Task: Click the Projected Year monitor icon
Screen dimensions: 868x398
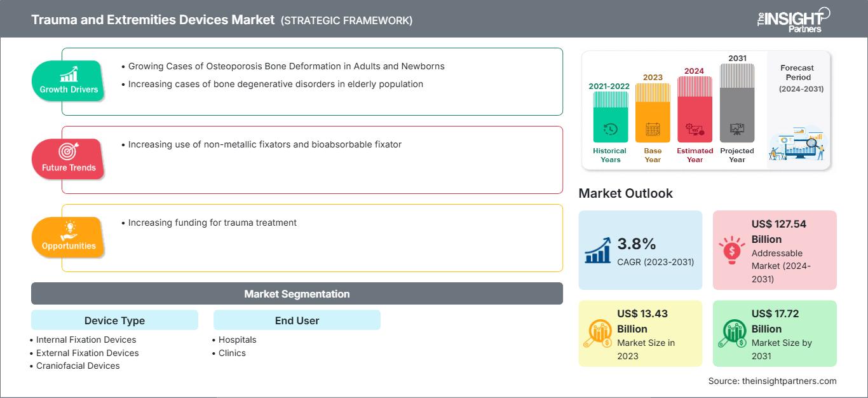Action: 737,127
